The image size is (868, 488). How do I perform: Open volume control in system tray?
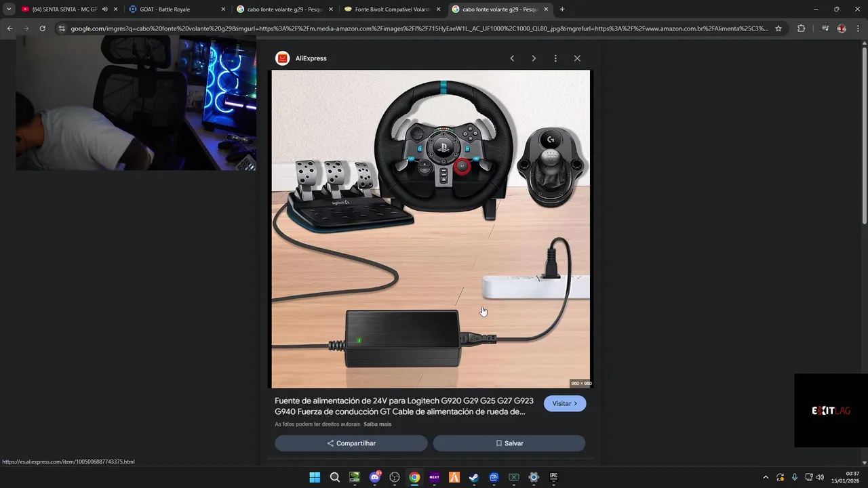[821, 477]
